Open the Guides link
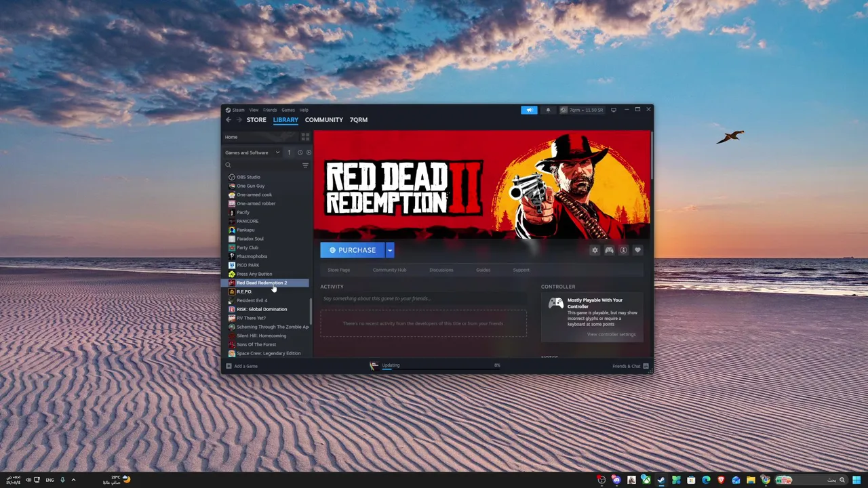This screenshot has width=868, height=488. pos(483,270)
